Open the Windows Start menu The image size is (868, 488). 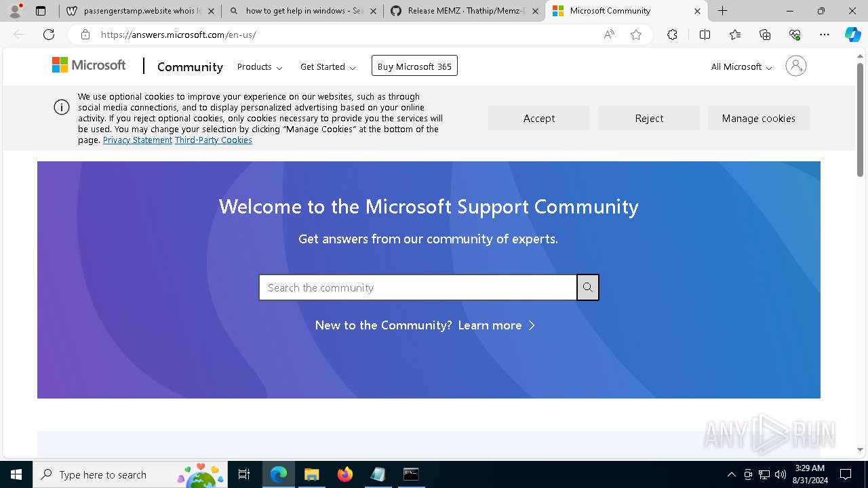point(16,474)
